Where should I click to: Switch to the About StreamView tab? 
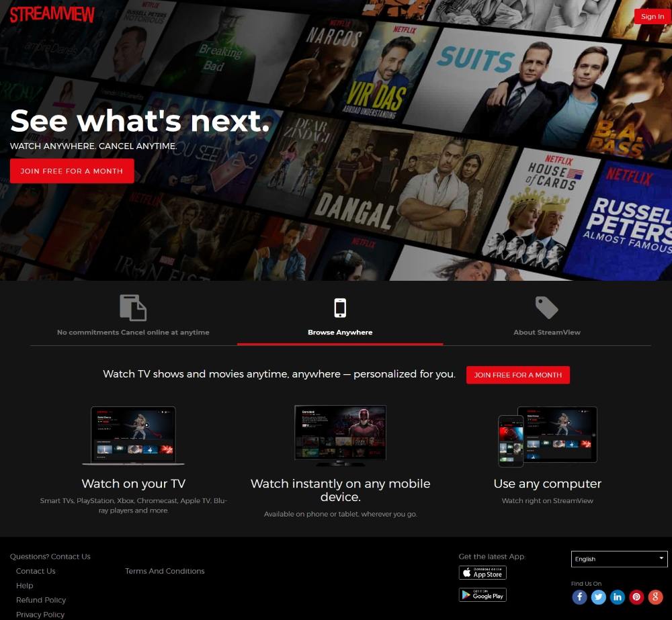(547, 332)
